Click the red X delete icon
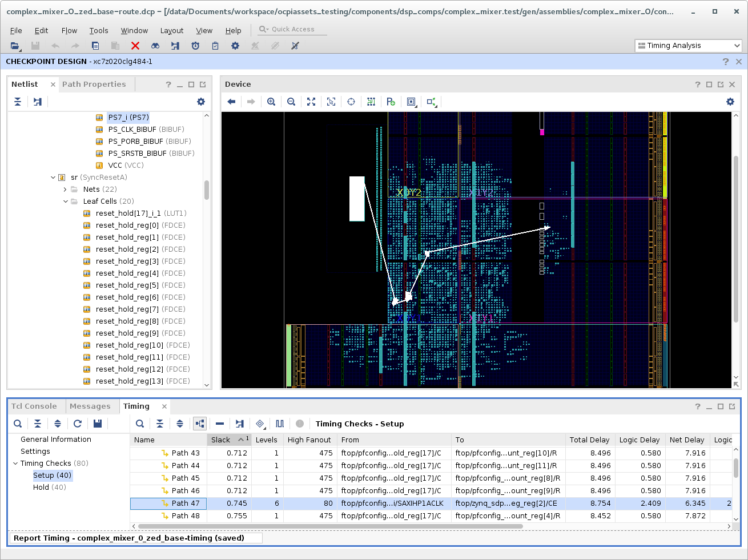 135,46
